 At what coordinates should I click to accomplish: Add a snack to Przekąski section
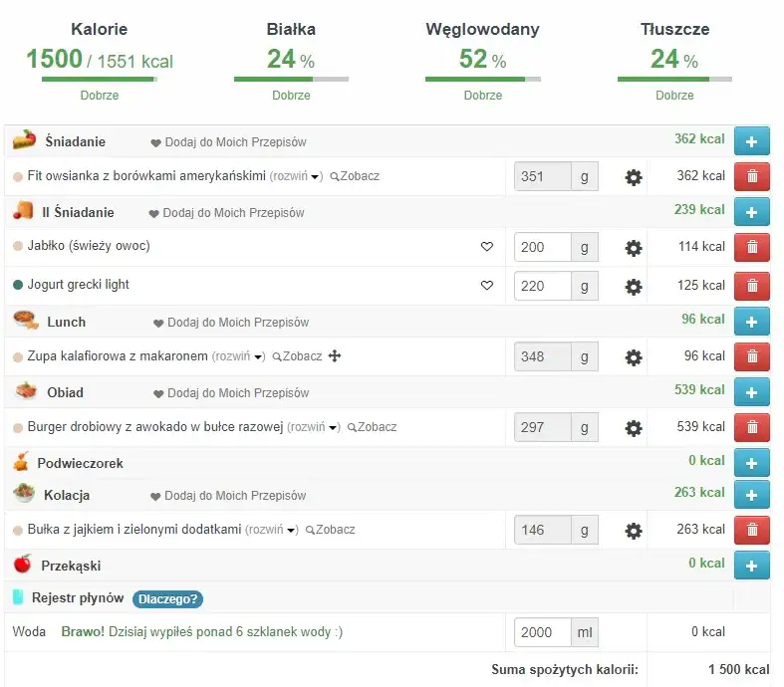pyautogui.click(x=751, y=565)
